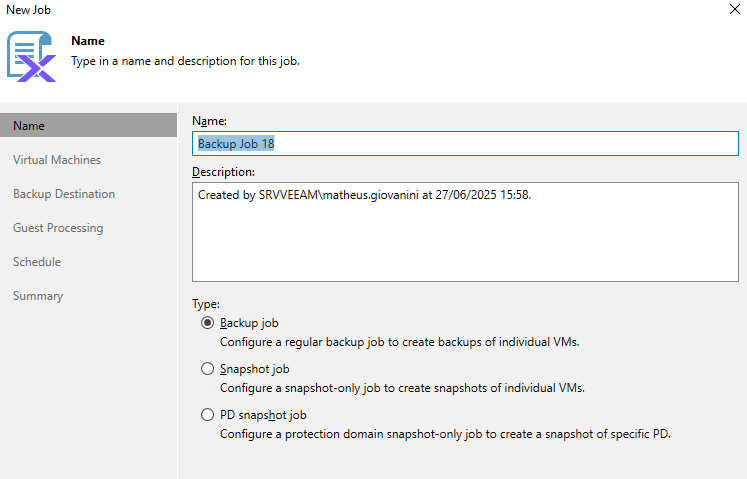Go to the Virtual Machines step
Viewport: 747px width, 479px height.
click(57, 160)
